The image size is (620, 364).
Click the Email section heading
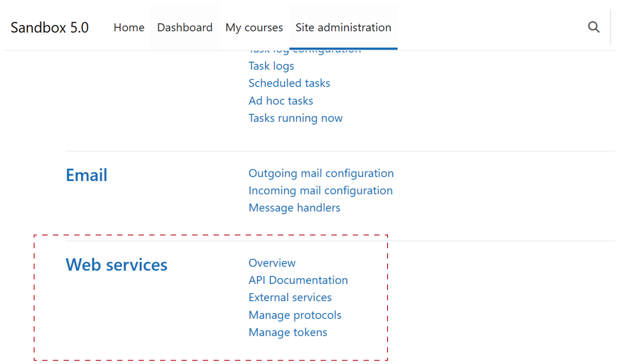[x=87, y=175]
